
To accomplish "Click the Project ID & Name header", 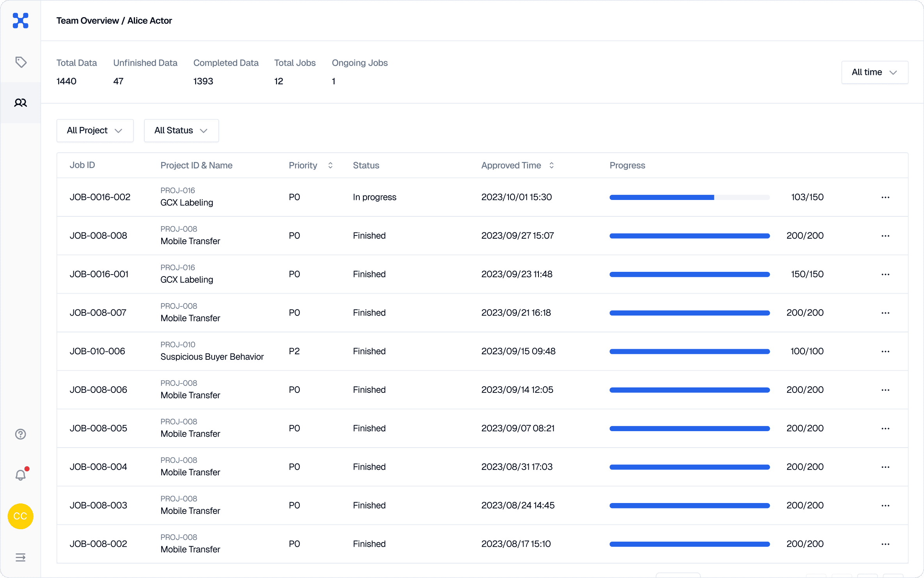I will (x=196, y=165).
